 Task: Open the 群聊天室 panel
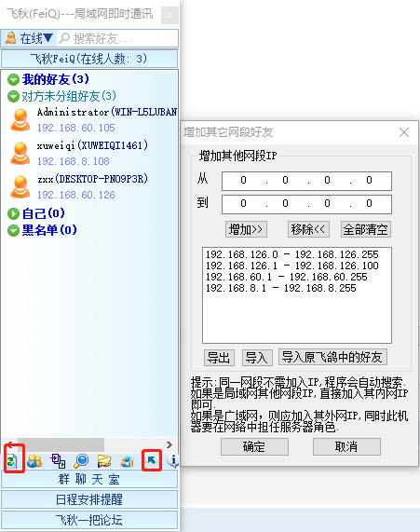pyautogui.click(x=89, y=480)
